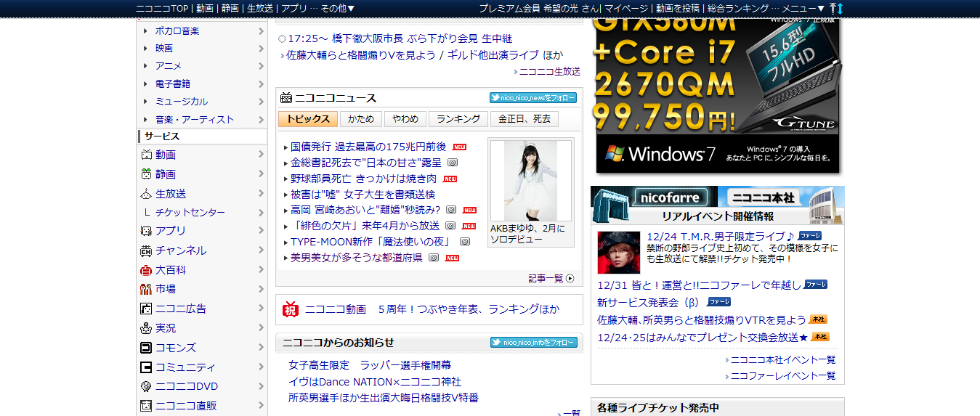Expand the ボカロ音楽 row chevron
This screenshot has width=980, height=416.
[261, 31]
